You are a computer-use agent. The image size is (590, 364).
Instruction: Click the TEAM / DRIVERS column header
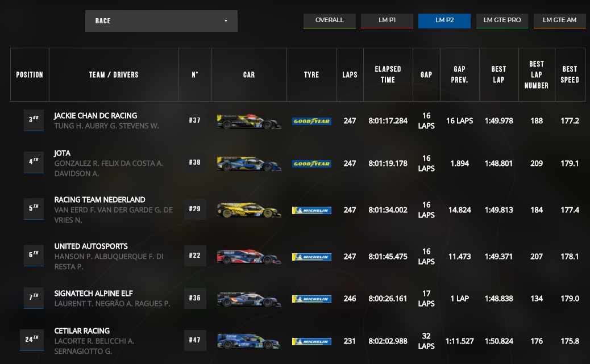[x=114, y=75]
